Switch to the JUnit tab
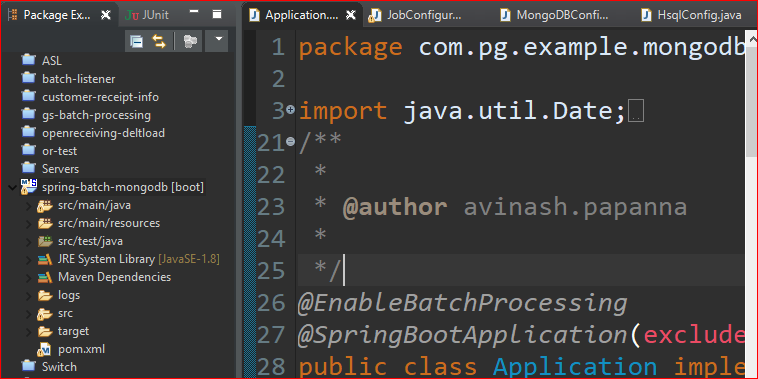Image resolution: width=758 pixels, height=379 pixels. 147,15
